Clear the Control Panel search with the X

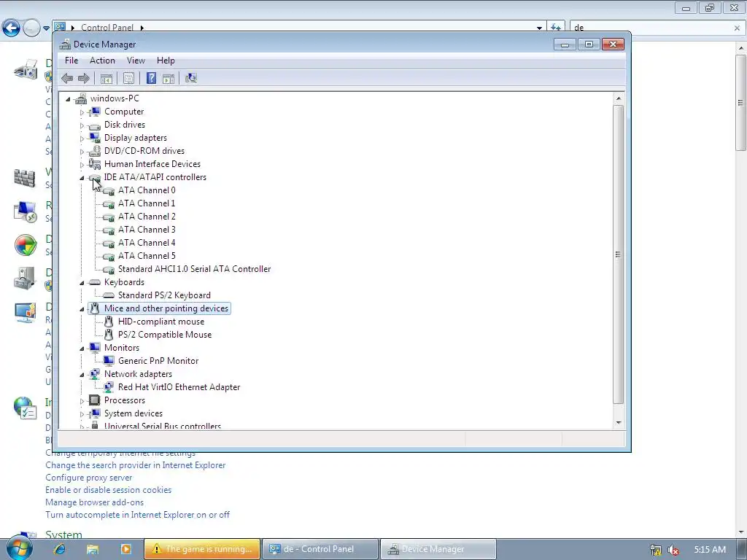[737, 28]
